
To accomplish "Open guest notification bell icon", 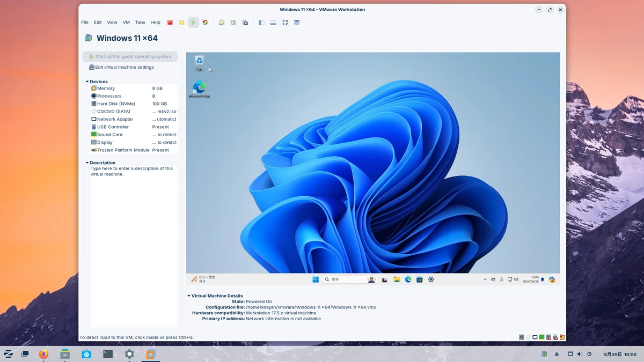I will pos(543,279).
